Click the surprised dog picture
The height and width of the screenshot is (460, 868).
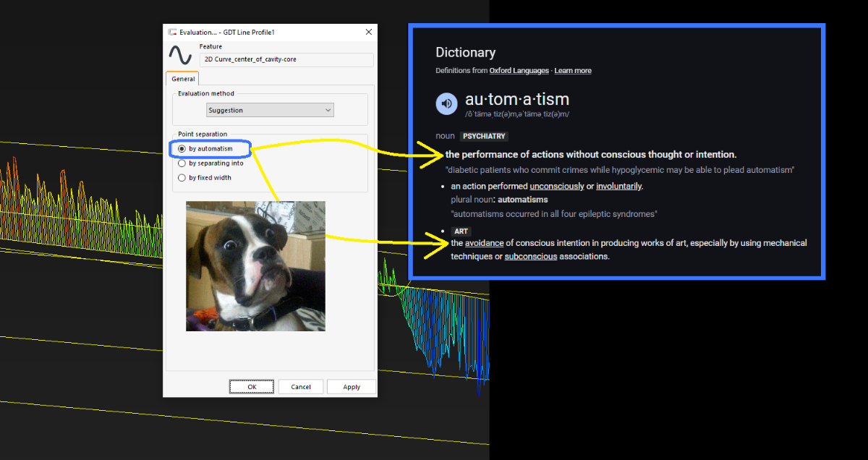(x=255, y=266)
